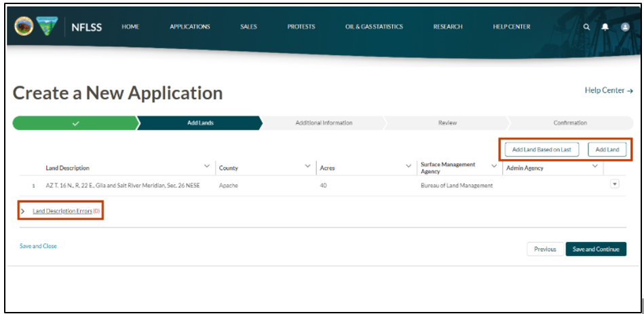This screenshot has height=314, width=644.
Task: Select the completed green checkmark step
Action: tap(75, 123)
